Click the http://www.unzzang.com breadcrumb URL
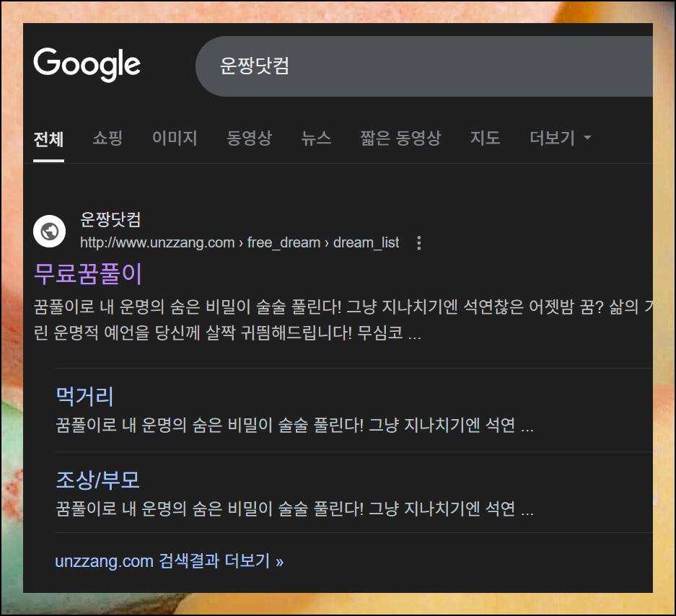 (240, 242)
